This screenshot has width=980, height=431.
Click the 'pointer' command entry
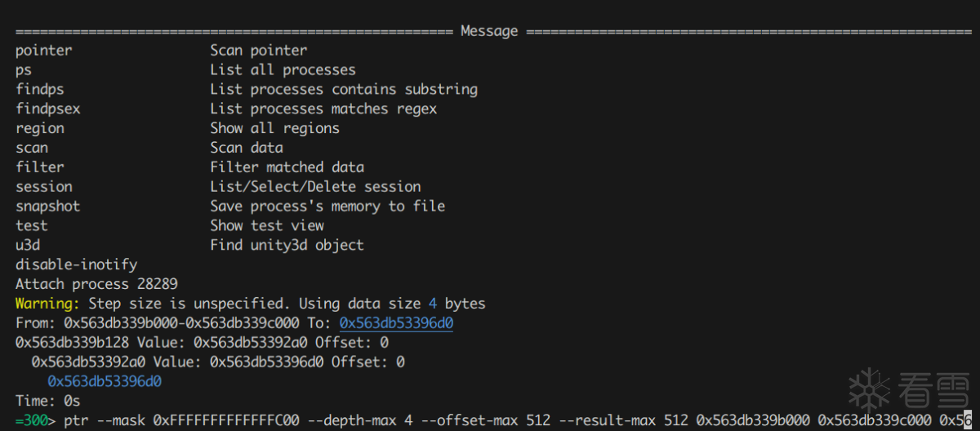(x=43, y=51)
